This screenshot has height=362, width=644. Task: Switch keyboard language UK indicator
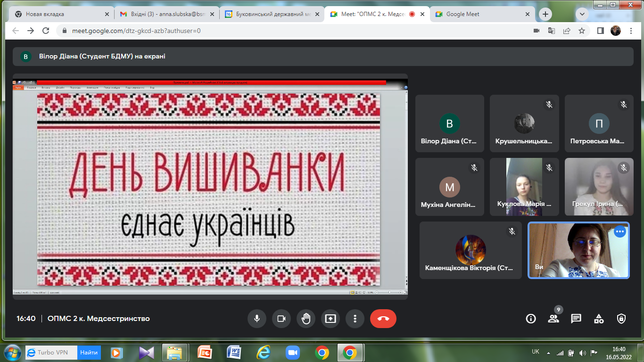536,352
